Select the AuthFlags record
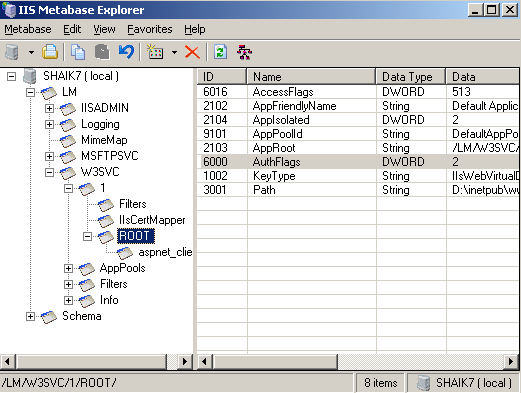 (x=358, y=162)
